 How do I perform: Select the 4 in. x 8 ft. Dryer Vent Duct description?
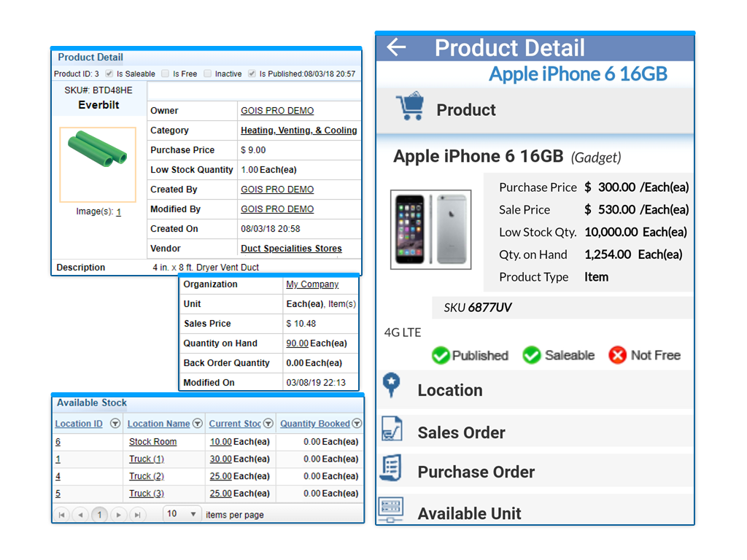(x=206, y=267)
